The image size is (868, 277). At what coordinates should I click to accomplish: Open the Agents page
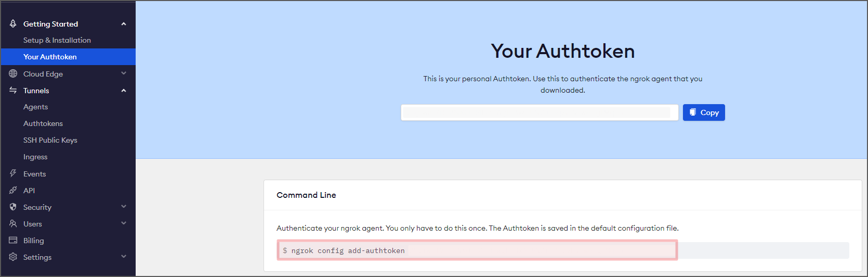(35, 107)
